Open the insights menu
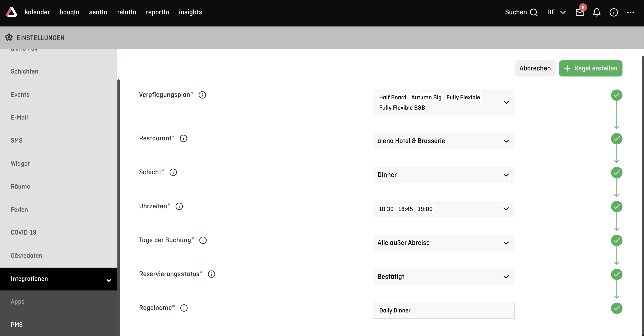The height and width of the screenshot is (336, 644). (190, 12)
